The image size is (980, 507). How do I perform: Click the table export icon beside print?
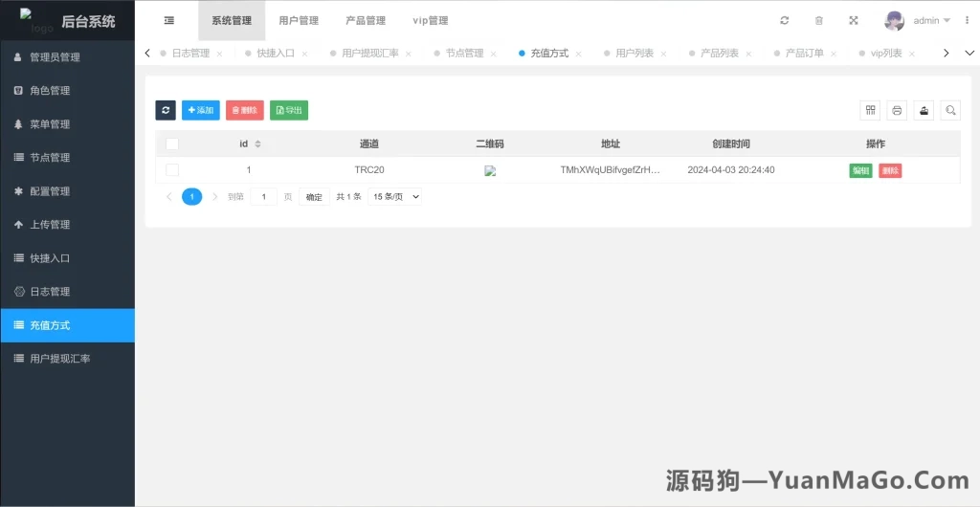pyautogui.click(x=924, y=111)
